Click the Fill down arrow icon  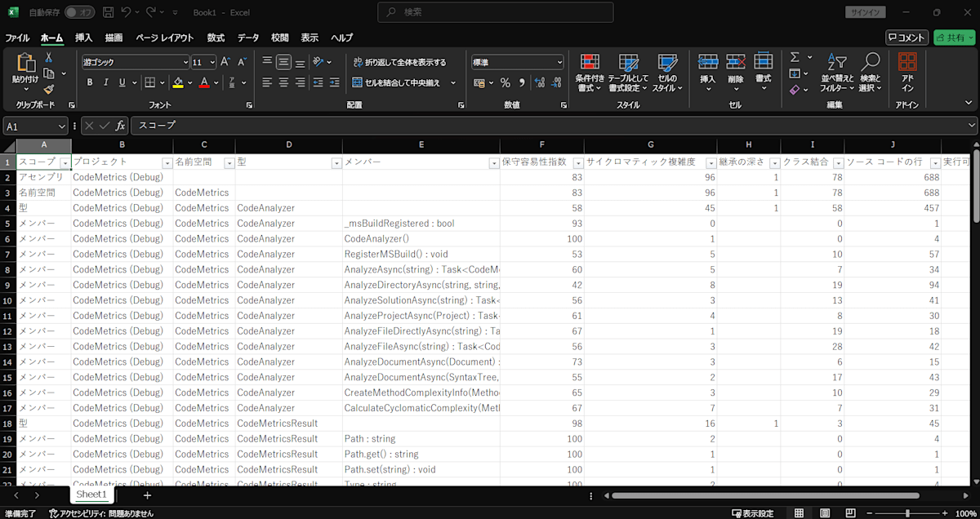point(795,73)
